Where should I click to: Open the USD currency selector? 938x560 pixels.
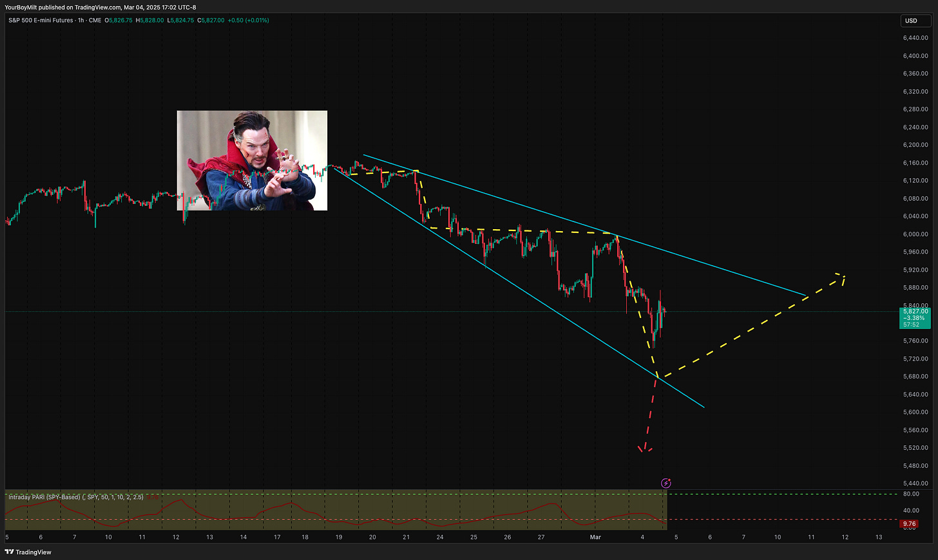[915, 21]
